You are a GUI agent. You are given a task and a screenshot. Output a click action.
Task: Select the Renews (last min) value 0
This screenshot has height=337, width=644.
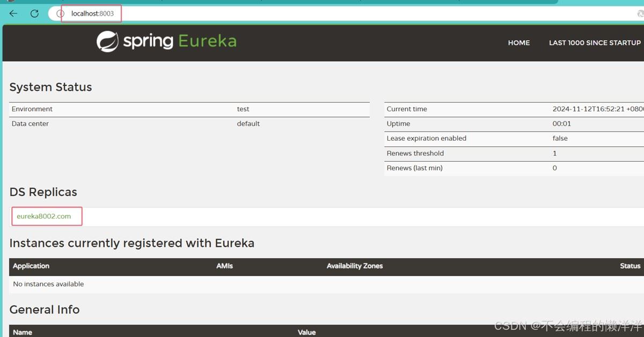555,168
